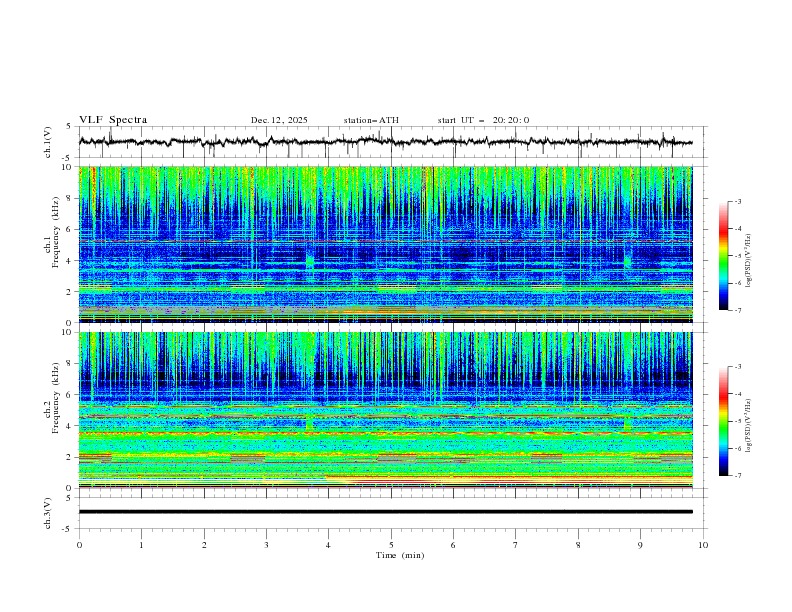792x612 pixels.
Task: Click the date 'Dec. 12, 2025'
Action: (x=279, y=120)
